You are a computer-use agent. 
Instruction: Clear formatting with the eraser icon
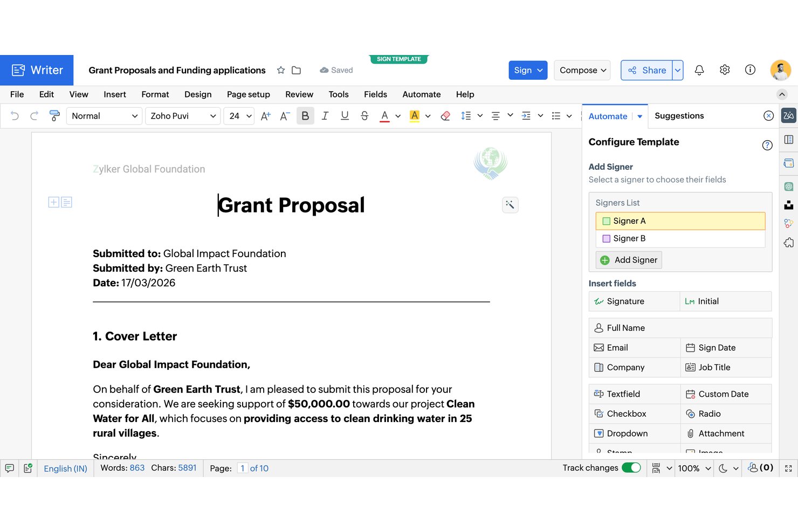pyautogui.click(x=445, y=116)
